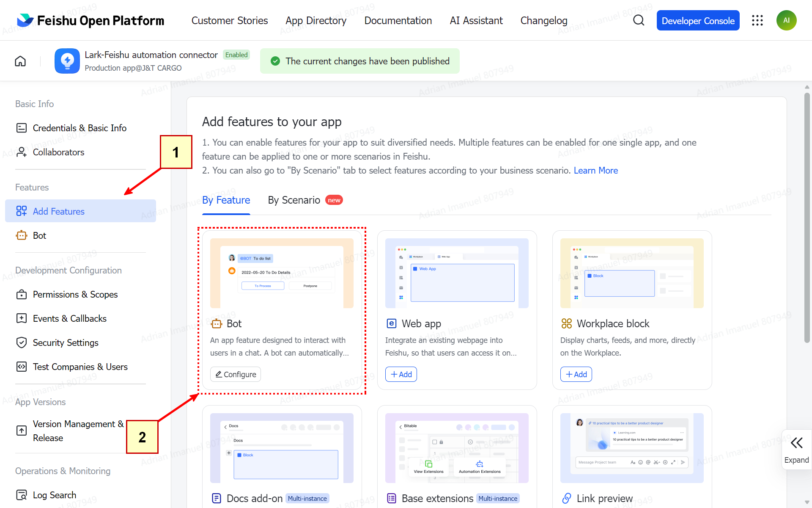Click the Log Search icon

tap(22, 495)
